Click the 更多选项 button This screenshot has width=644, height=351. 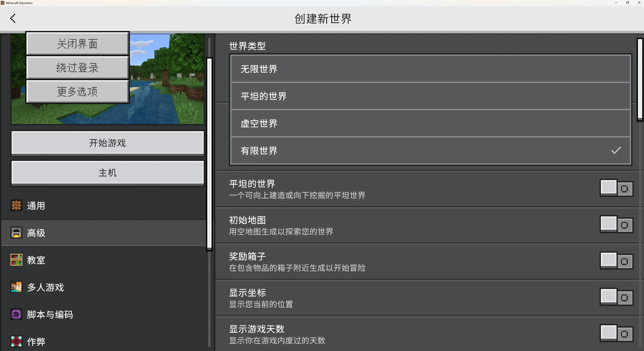pos(77,91)
